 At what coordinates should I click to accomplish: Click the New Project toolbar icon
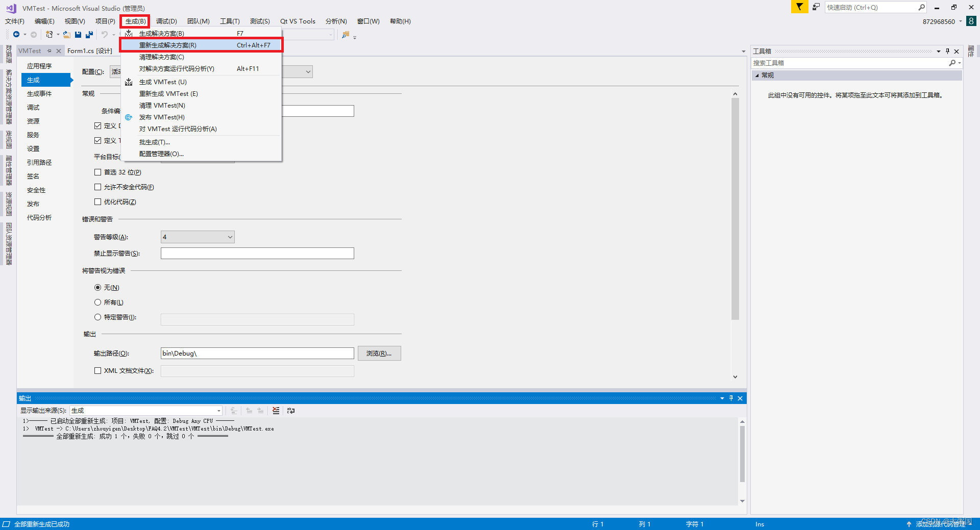pos(49,34)
